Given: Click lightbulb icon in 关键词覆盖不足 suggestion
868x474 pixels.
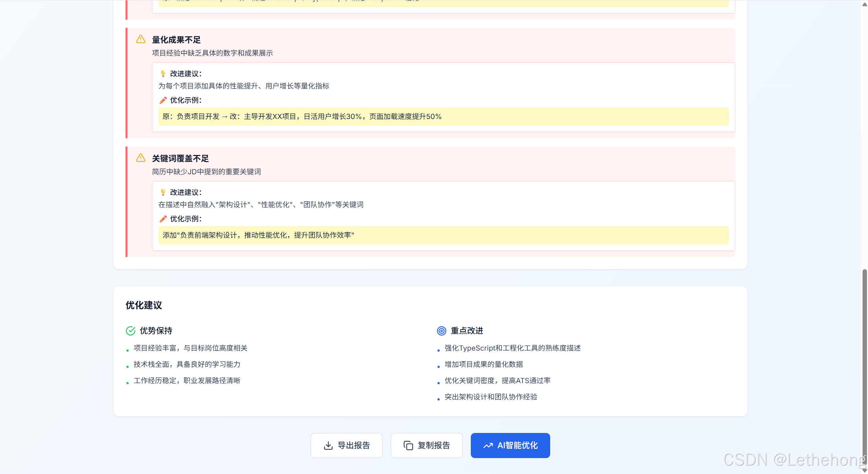Looking at the screenshot, I should point(163,192).
